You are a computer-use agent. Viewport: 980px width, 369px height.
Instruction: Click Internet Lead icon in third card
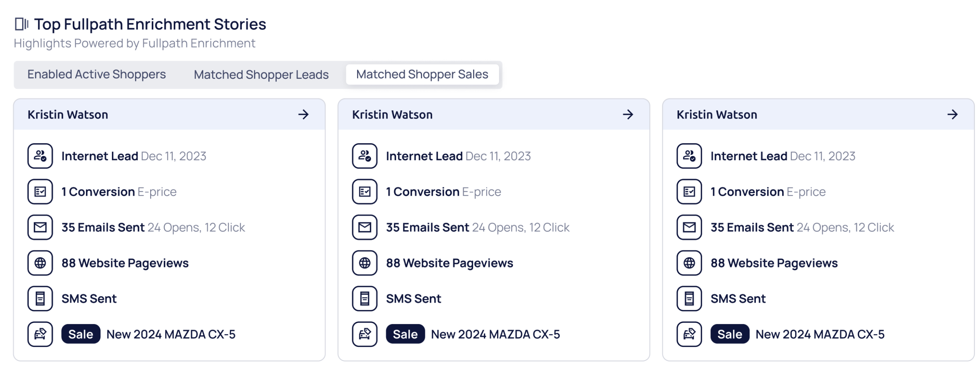(689, 156)
